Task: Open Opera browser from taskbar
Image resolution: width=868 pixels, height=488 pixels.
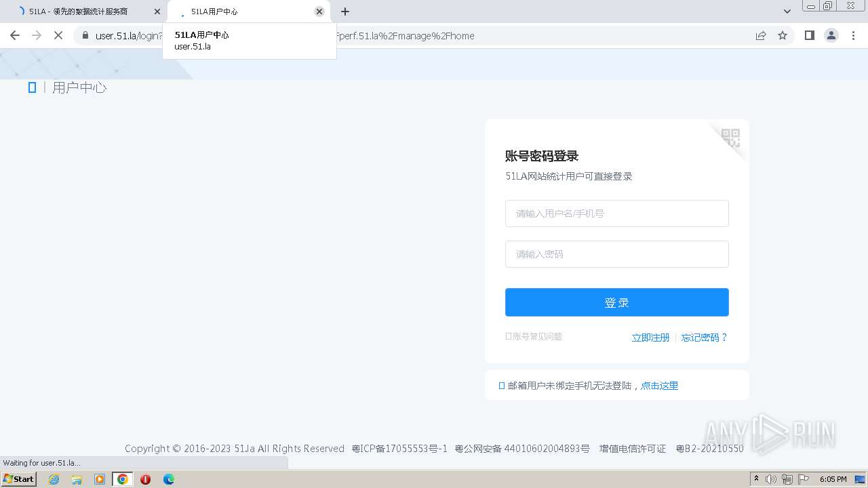Action: [145, 479]
